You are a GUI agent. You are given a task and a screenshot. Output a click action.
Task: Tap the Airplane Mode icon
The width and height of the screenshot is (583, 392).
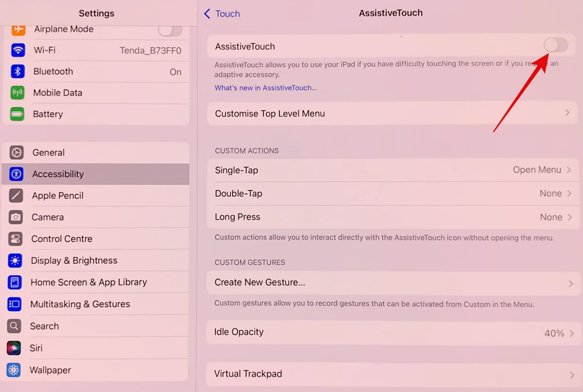(x=18, y=29)
